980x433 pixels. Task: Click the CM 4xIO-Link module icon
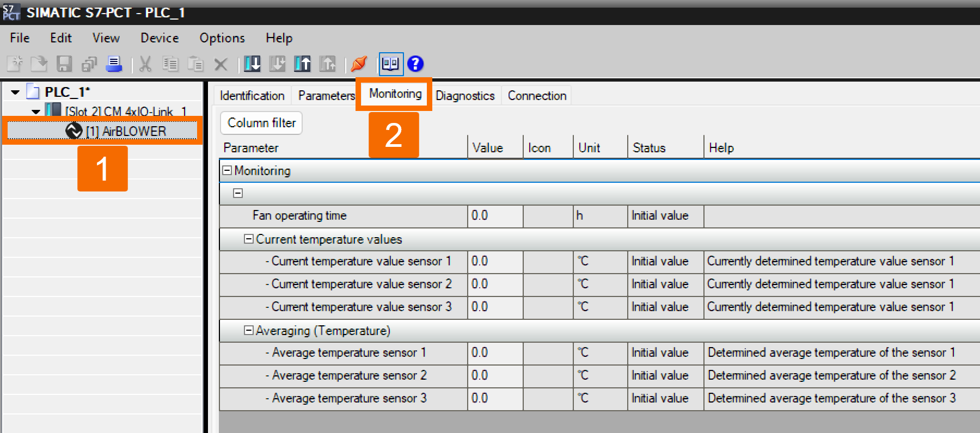53,110
